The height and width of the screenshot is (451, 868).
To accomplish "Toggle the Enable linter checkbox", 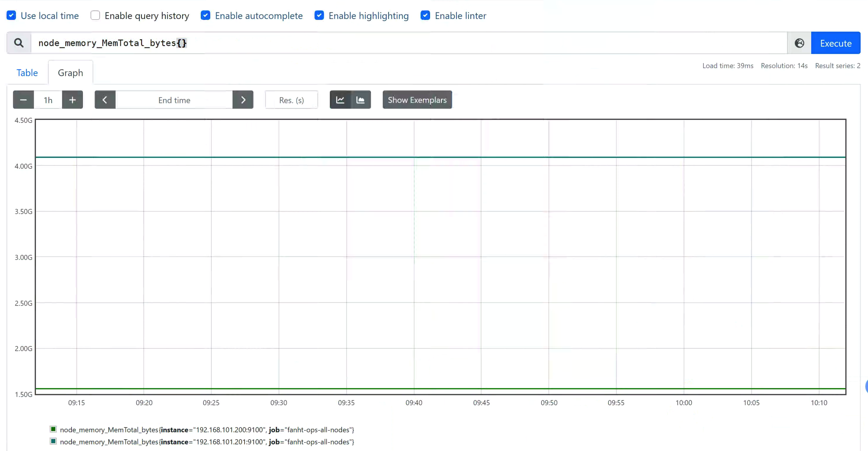I will tap(425, 15).
